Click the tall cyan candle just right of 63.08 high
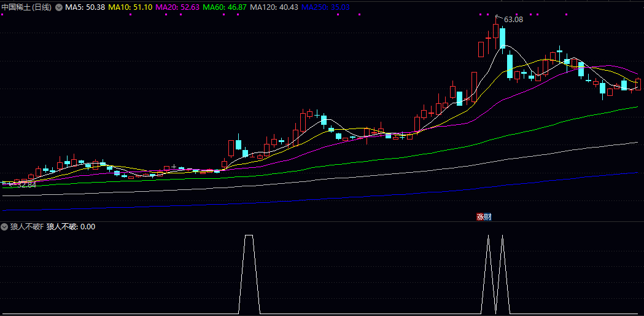 [x=502, y=37]
